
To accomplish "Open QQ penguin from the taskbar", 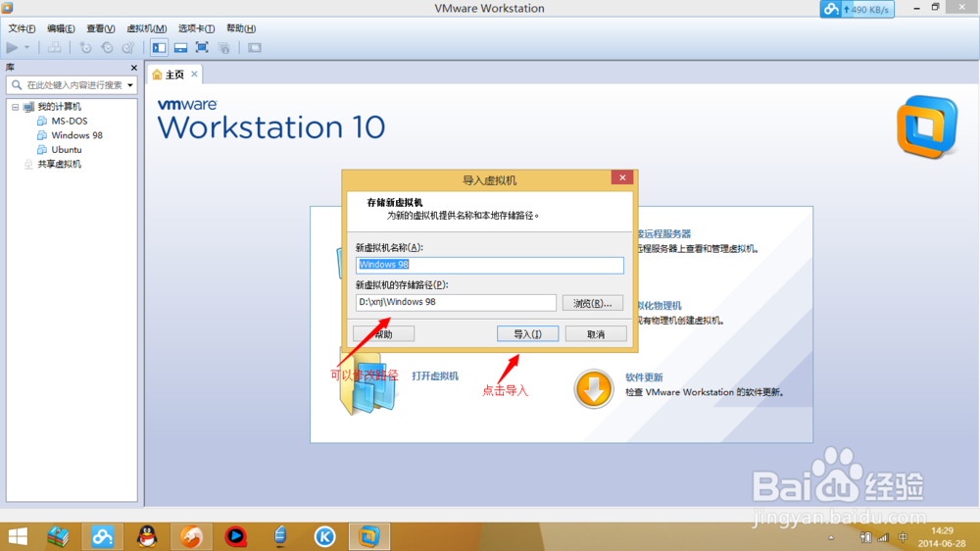I will [x=147, y=536].
